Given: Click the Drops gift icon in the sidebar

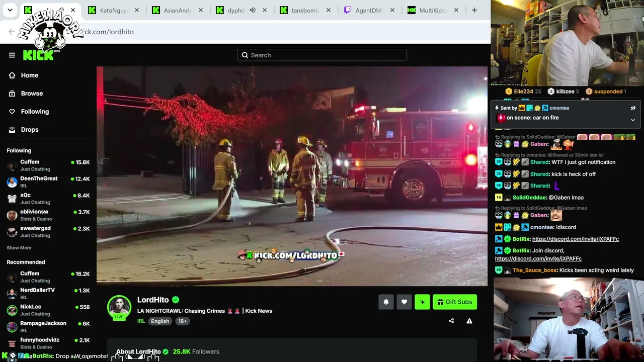Looking at the screenshot, I should click(x=12, y=130).
